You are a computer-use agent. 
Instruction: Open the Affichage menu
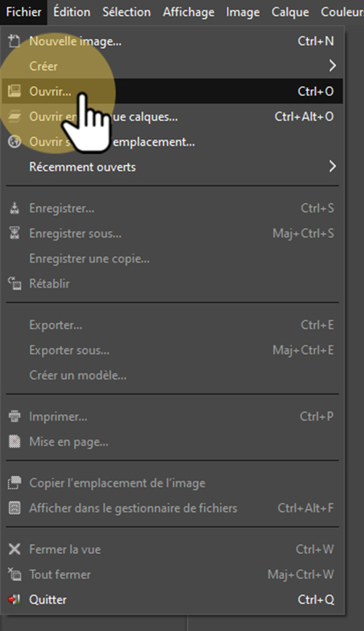[188, 12]
